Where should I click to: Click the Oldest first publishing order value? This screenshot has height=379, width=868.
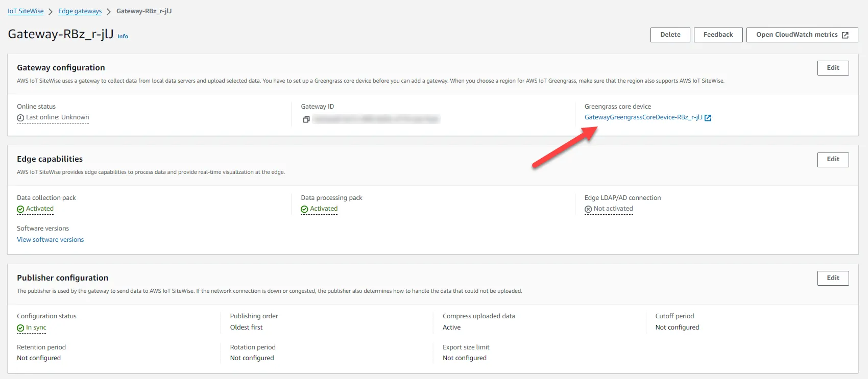coord(246,327)
